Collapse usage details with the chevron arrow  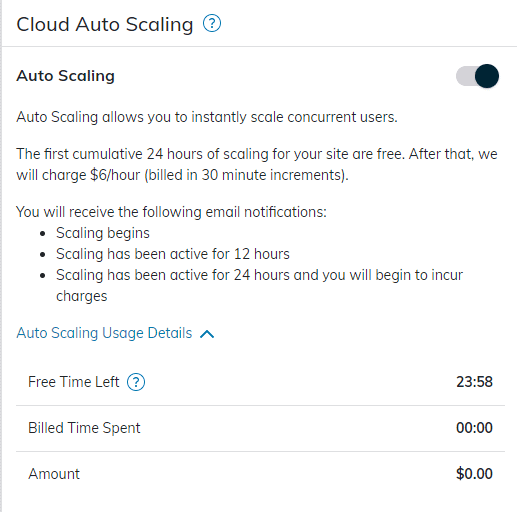tap(207, 334)
